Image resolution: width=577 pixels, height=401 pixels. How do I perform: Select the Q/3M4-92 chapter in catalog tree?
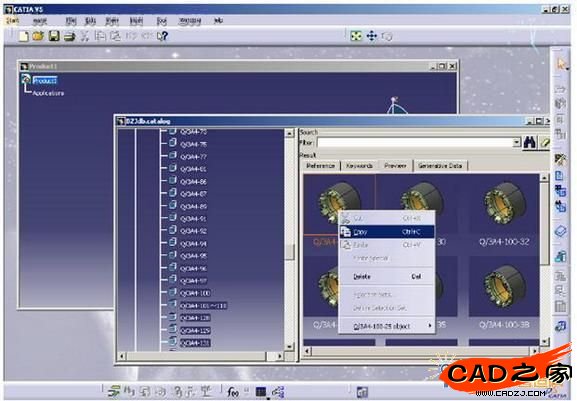[x=194, y=231]
